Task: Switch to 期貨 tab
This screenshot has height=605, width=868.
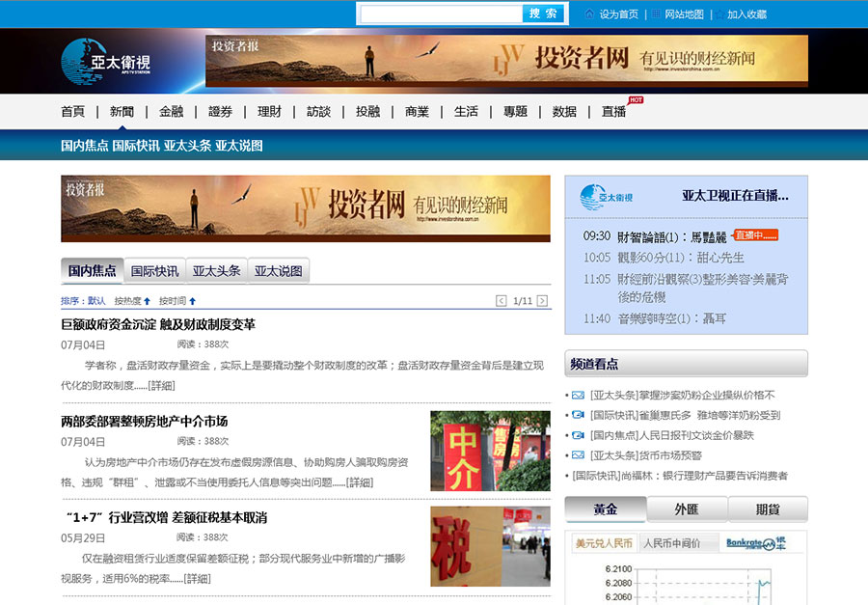Action: (768, 509)
